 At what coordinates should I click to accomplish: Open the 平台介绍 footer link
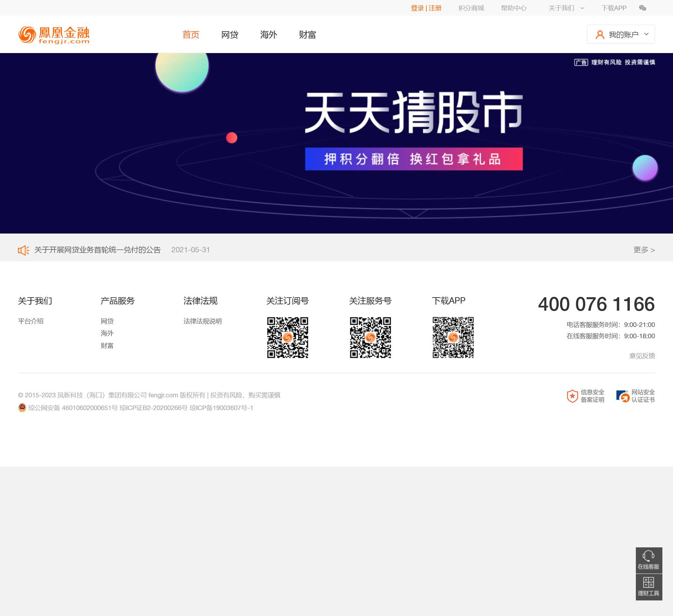coord(31,321)
